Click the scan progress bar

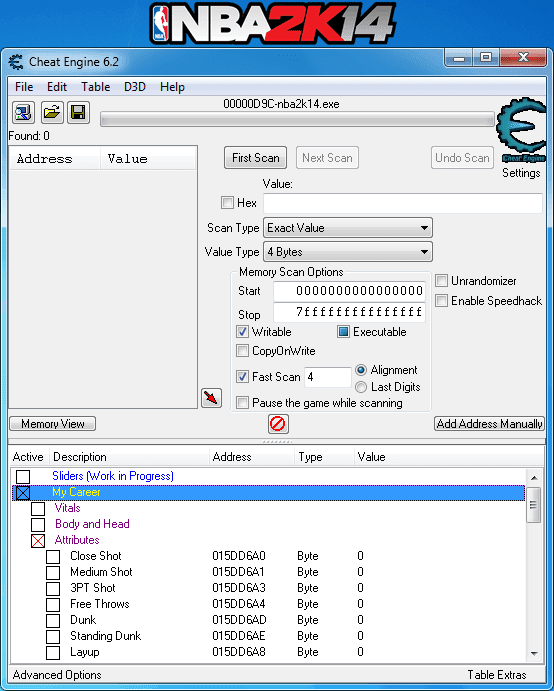point(297,119)
